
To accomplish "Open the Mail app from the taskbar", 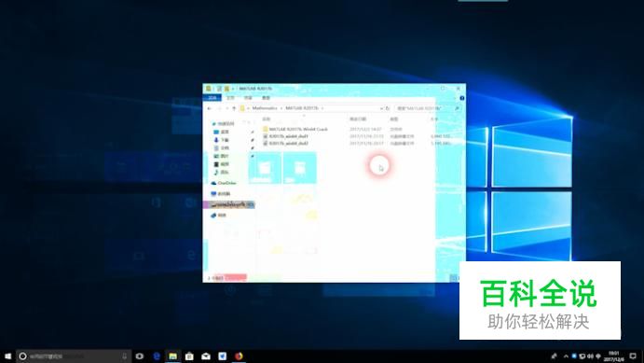I will [206, 356].
